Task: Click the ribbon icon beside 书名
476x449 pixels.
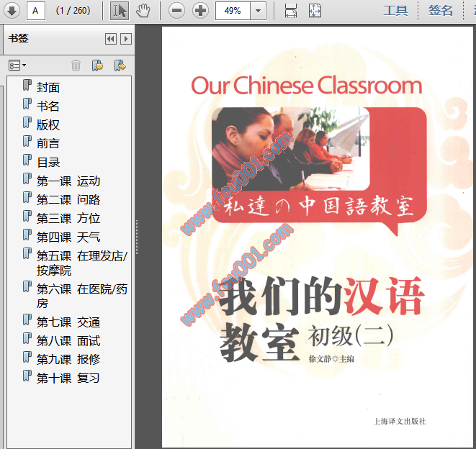Action: pyautogui.click(x=27, y=104)
